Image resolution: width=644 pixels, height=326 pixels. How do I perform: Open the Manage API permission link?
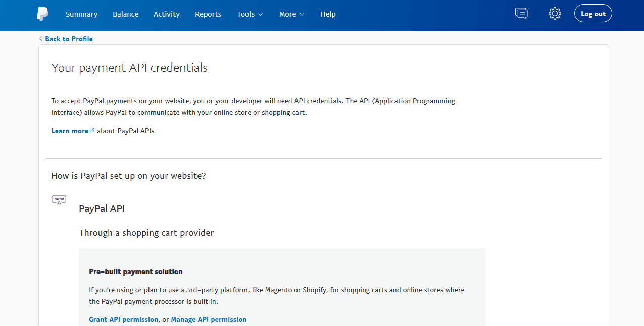coord(209,319)
